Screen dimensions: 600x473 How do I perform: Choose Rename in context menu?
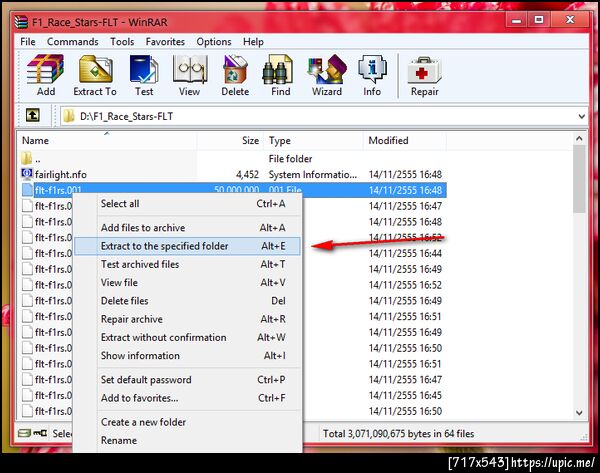coord(188,440)
